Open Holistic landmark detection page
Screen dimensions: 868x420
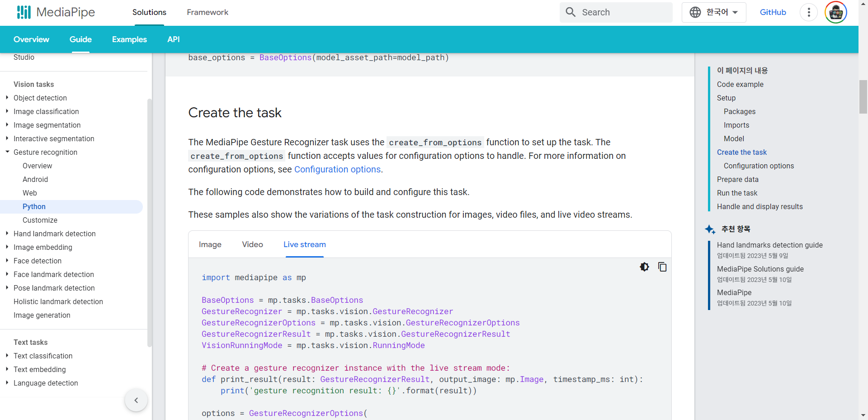(x=58, y=301)
